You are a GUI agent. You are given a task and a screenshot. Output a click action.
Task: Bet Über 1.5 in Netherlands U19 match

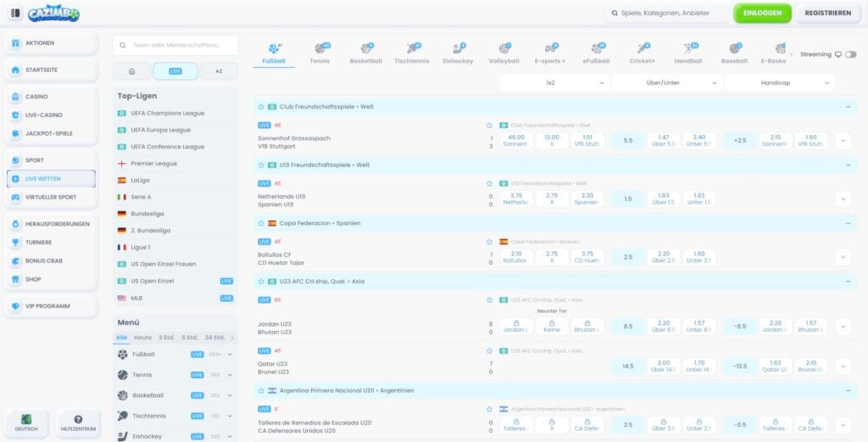tap(664, 199)
